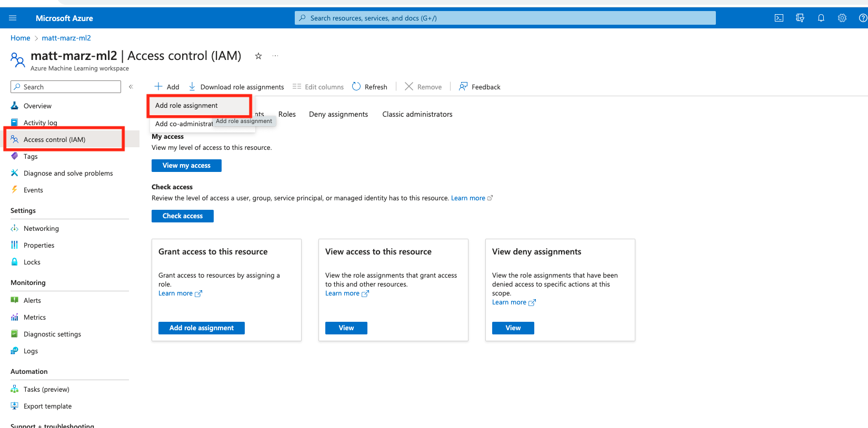Screen dimensions: 868x428
Task: Open the portal settings gear icon
Action: [842, 18]
